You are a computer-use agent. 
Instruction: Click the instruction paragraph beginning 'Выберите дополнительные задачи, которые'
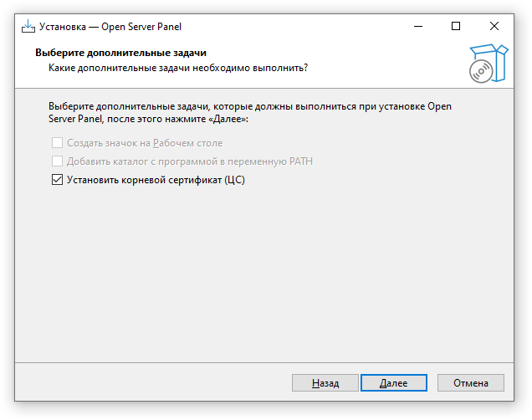pyautogui.click(x=250, y=113)
